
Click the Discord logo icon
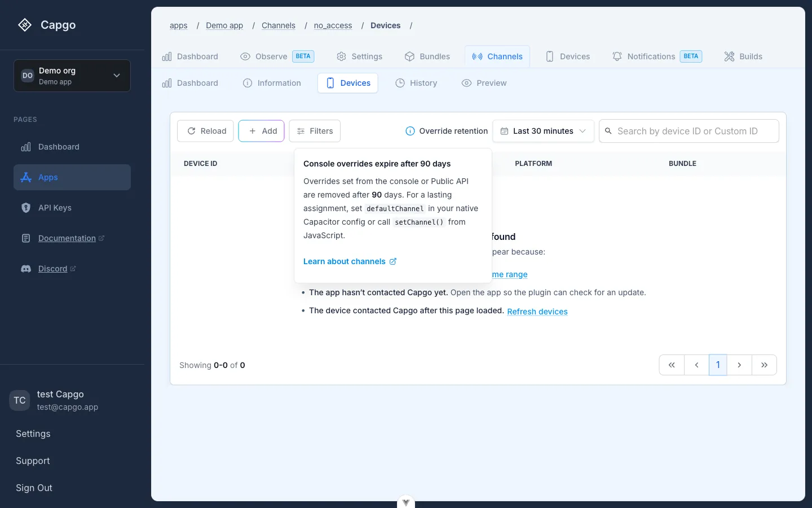coord(26,269)
